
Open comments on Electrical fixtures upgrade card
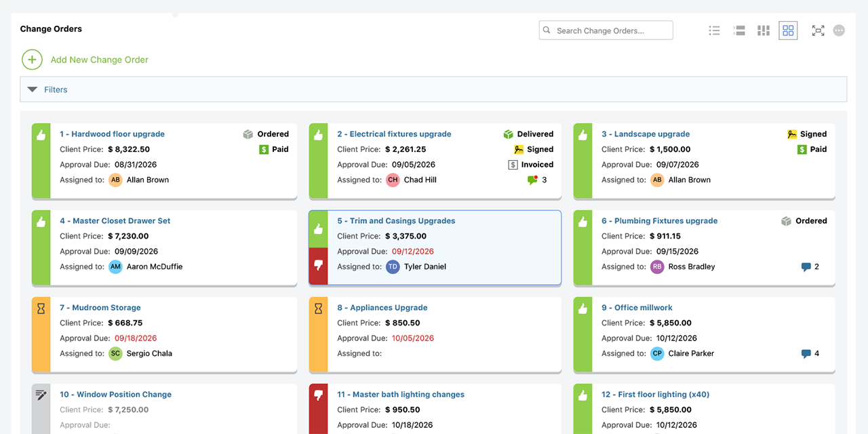[532, 180]
